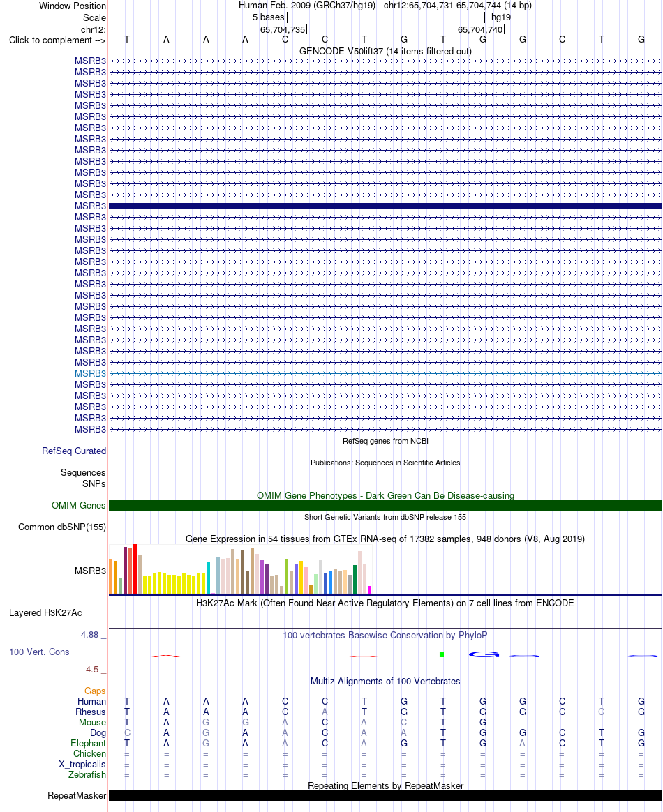Image resolution: width=663 pixels, height=812 pixels.
Task: Click the 65,704,735 position marker
Action: tap(283, 29)
